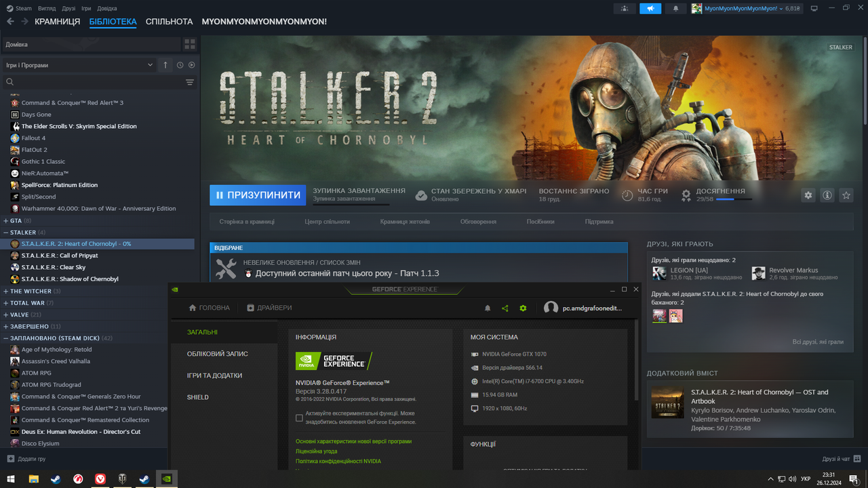Open World of Tanks taskbar icon

[123, 479]
